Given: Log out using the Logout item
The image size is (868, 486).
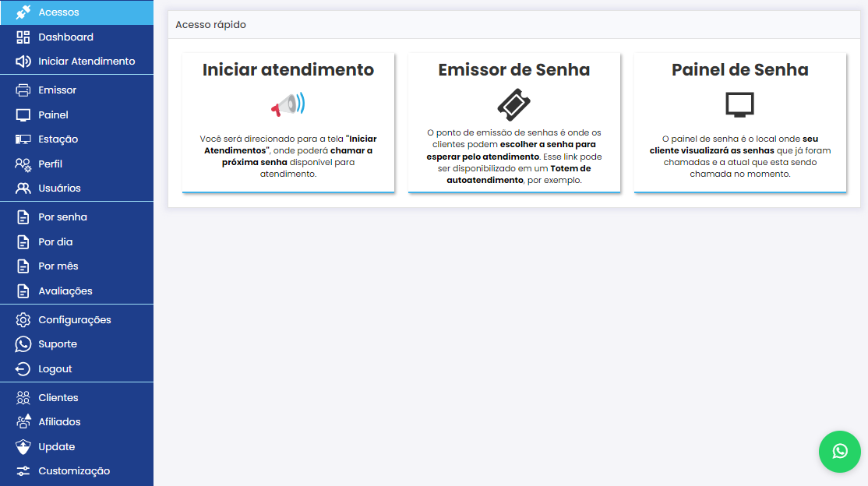Looking at the screenshot, I should [x=55, y=369].
